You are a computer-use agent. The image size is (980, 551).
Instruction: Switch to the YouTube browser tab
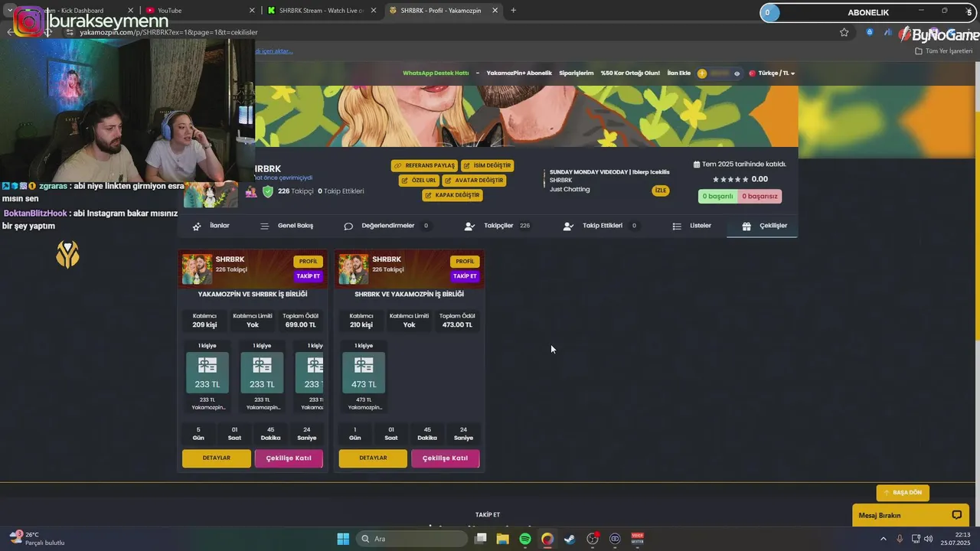point(201,10)
